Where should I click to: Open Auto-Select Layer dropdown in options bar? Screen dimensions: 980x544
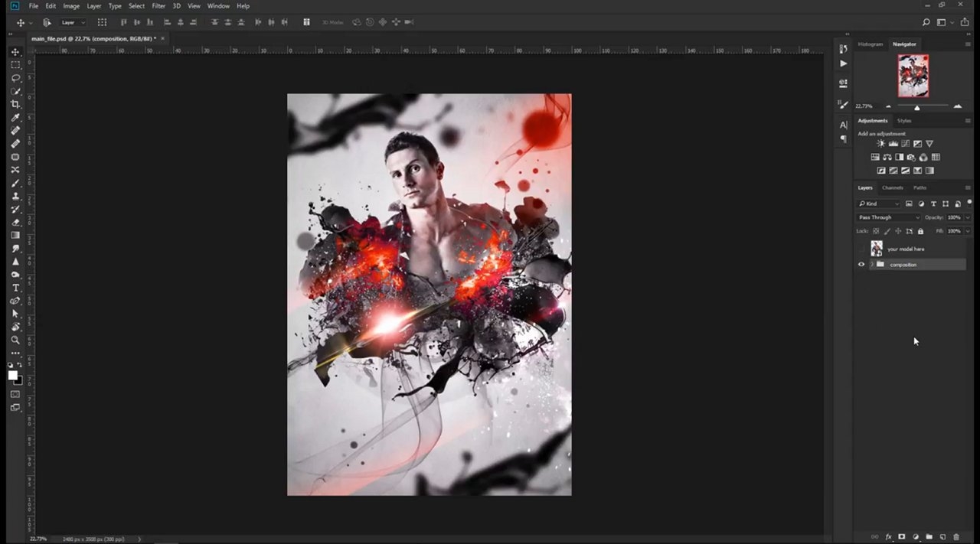coord(72,22)
